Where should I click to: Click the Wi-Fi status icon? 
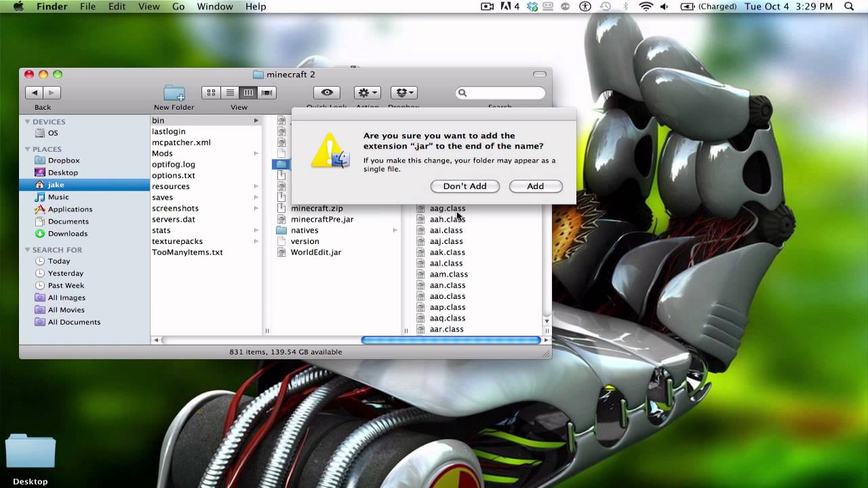tap(646, 7)
